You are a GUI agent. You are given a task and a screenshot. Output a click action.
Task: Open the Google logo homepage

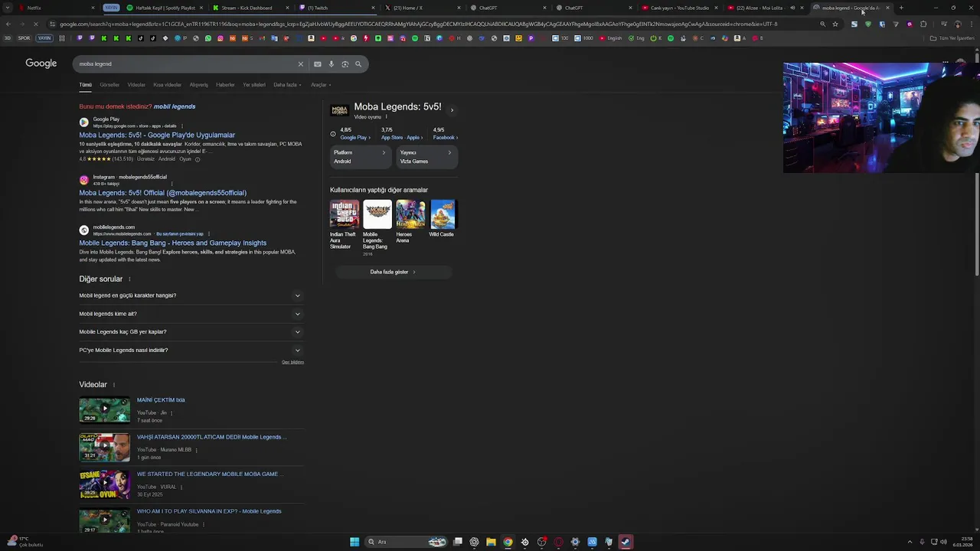tap(41, 64)
